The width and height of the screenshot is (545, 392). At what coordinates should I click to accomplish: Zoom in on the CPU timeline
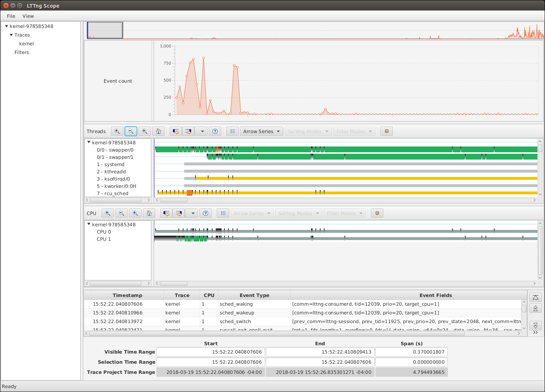pos(107,213)
